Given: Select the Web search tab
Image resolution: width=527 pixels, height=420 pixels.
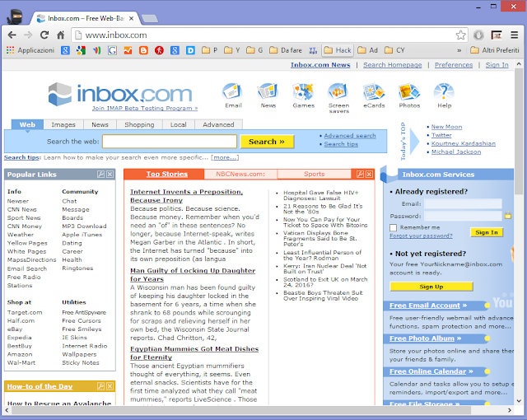Looking at the screenshot, I should tap(27, 124).
